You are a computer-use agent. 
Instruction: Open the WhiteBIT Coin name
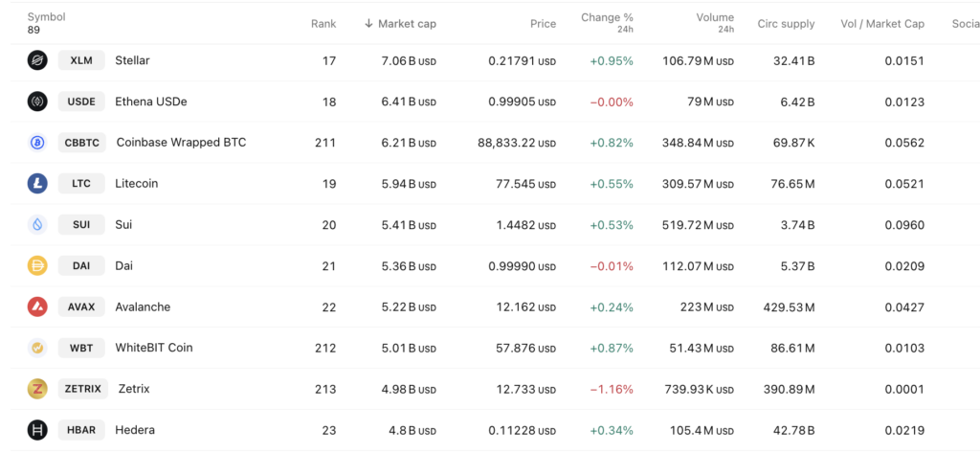(154, 348)
